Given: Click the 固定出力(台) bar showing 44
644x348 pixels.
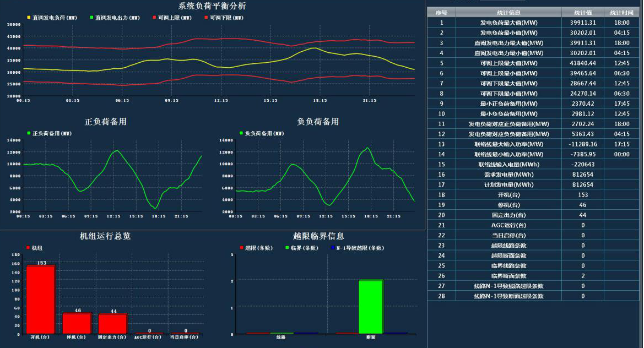Looking at the screenshot, I should (x=113, y=324).
